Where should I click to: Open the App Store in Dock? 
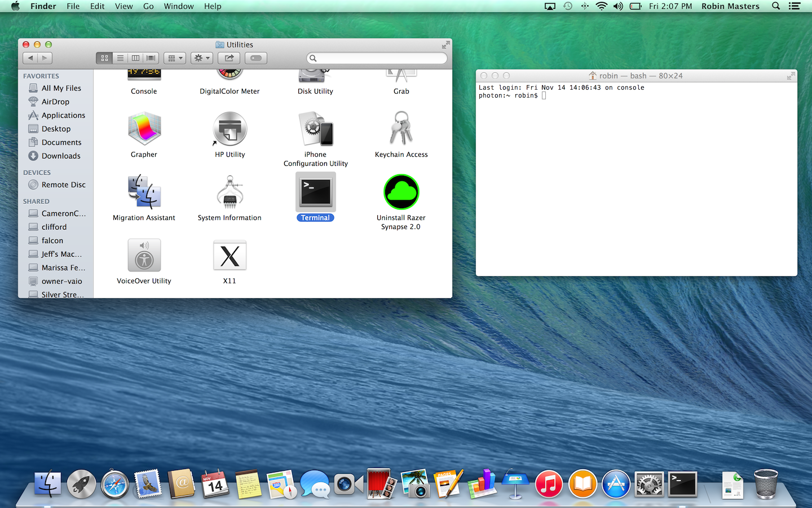(616, 484)
